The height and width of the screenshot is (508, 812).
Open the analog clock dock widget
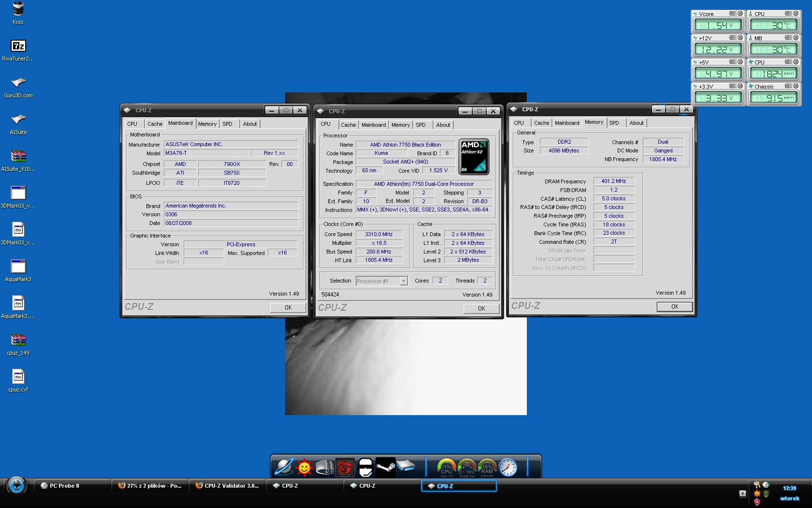tap(507, 467)
